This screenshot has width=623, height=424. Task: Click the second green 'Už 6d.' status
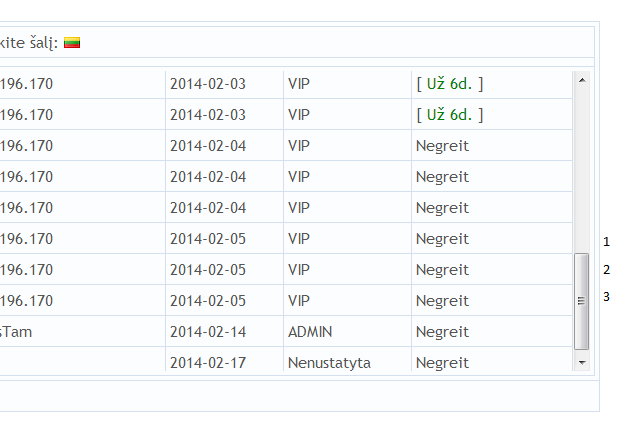point(449,115)
